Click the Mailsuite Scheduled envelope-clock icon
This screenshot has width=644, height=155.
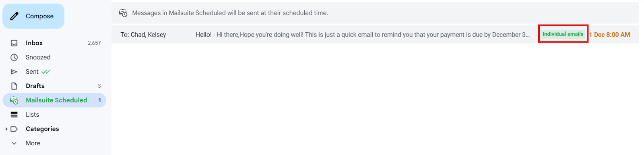tap(14, 100)
